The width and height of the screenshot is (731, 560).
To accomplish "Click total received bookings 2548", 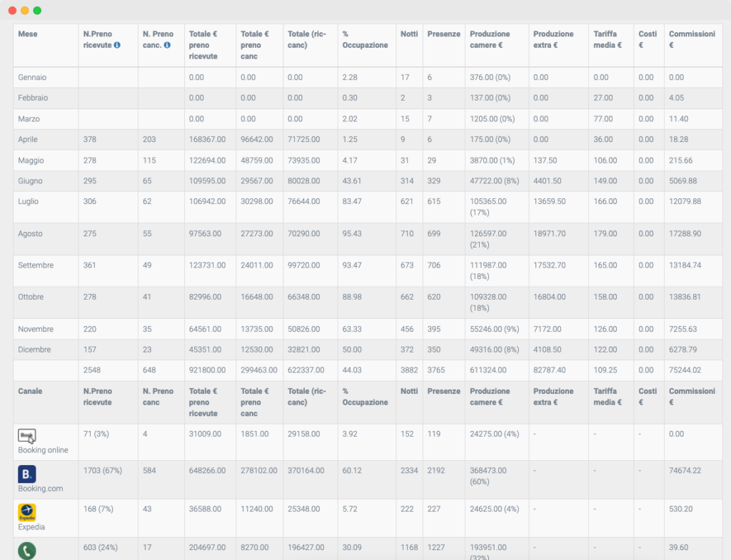I will 92,370.
